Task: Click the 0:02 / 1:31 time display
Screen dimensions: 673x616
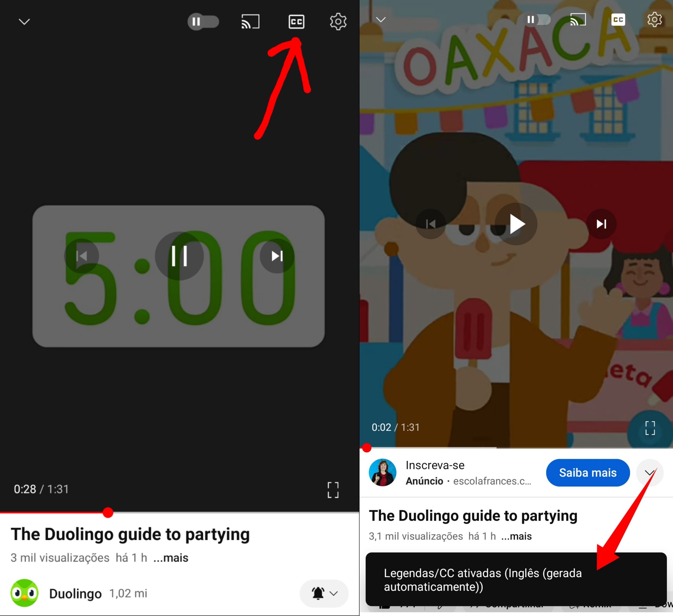Action: click(396, 427)
